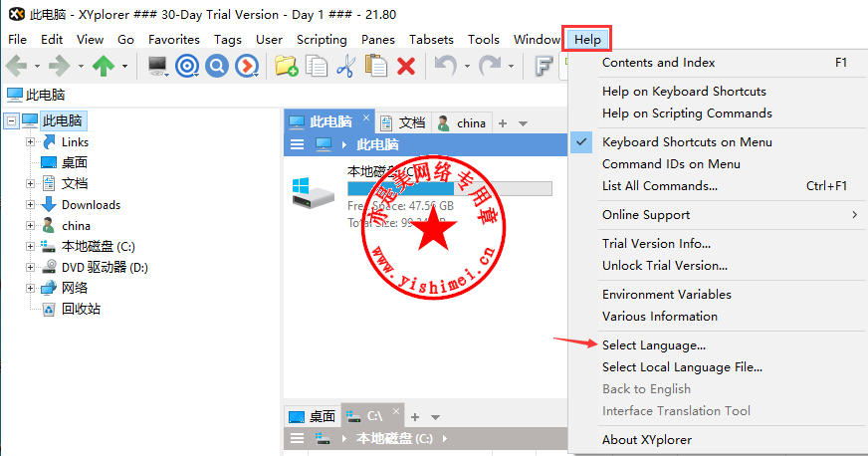
Task: Open Redo dropdown arrow
Action: click(x=511, y=67)
